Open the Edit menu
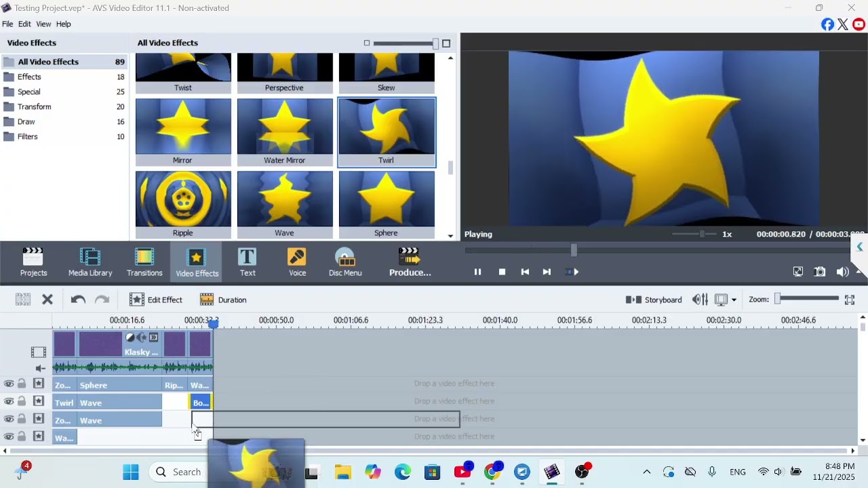 tap(24, 24)
